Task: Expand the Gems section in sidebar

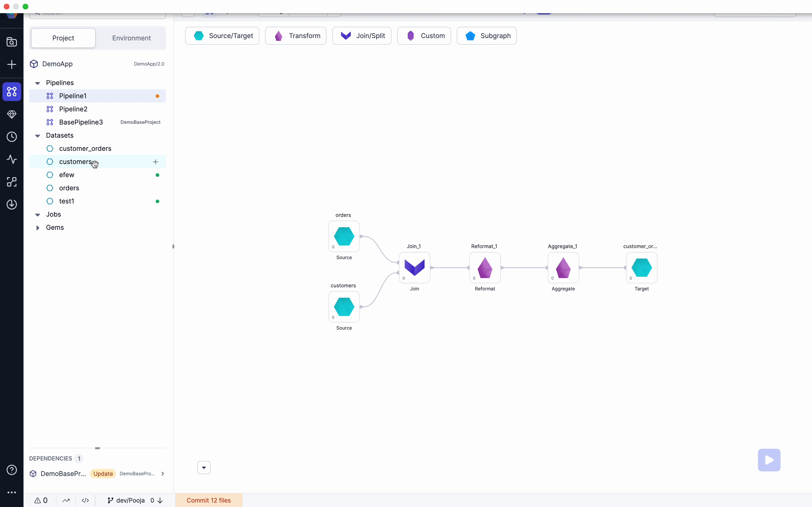Action: [37, 227]
